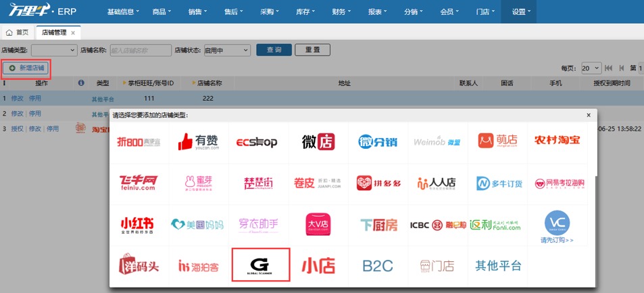
Task: Expand the 商品 menu
Action: [162, 12]
